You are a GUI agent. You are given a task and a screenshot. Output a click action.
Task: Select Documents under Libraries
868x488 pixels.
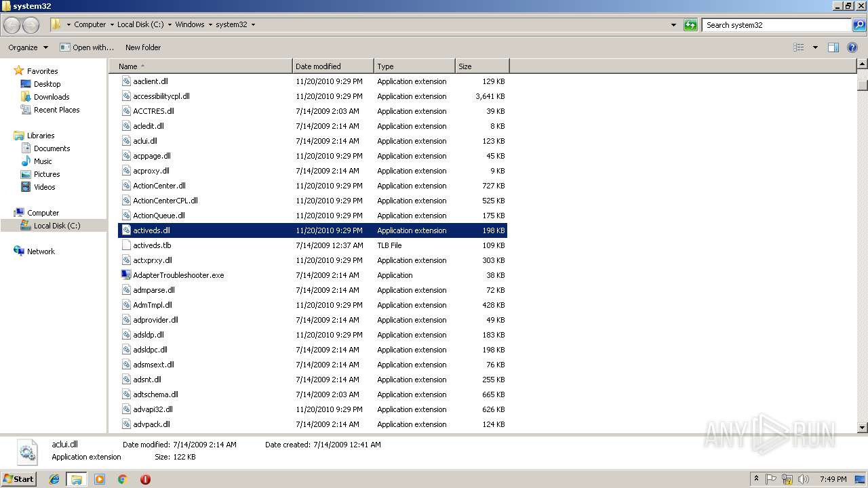(52, 148)
